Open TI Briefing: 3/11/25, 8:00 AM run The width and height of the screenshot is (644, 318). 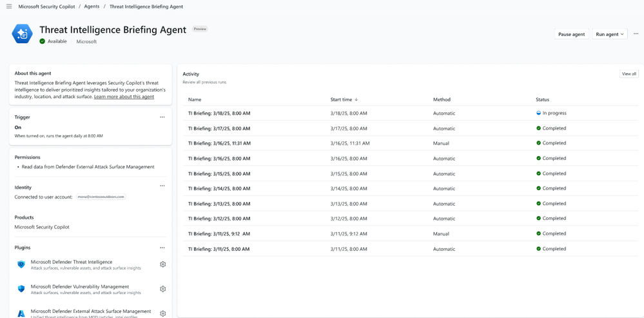coord(219,249)
